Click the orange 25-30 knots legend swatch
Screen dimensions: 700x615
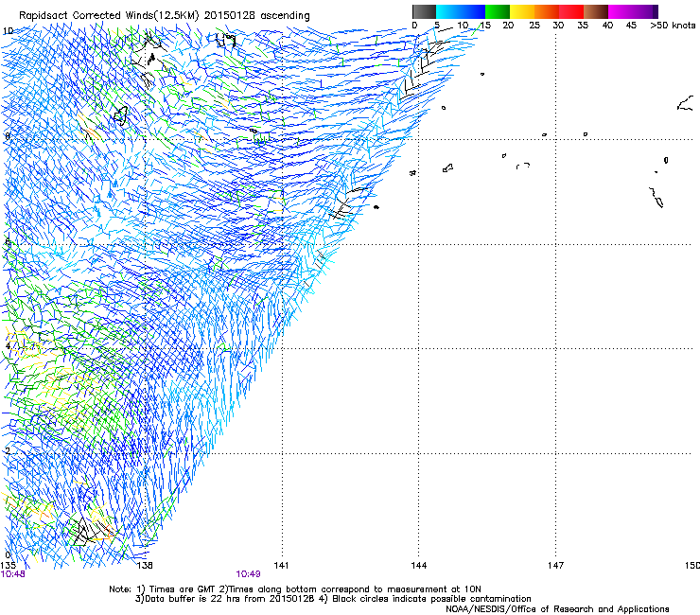[547, 11]
